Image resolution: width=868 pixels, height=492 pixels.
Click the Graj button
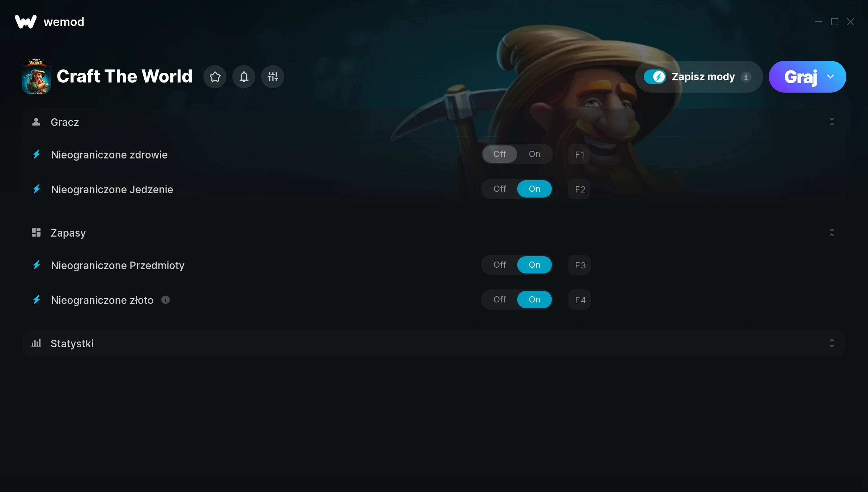pyautogui.click(x=801, y=77)
